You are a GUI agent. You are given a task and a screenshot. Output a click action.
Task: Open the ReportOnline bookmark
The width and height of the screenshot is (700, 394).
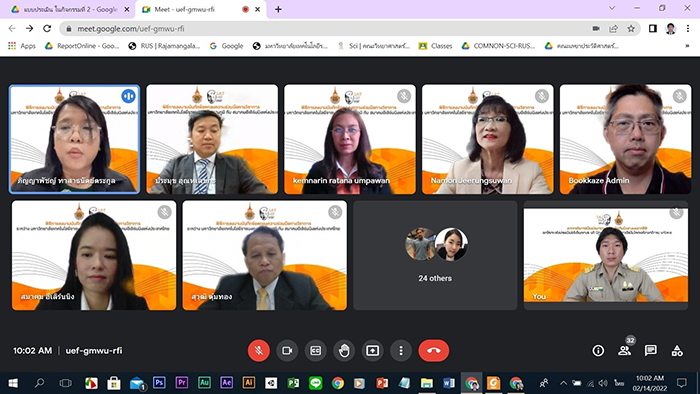coord(82,46)
